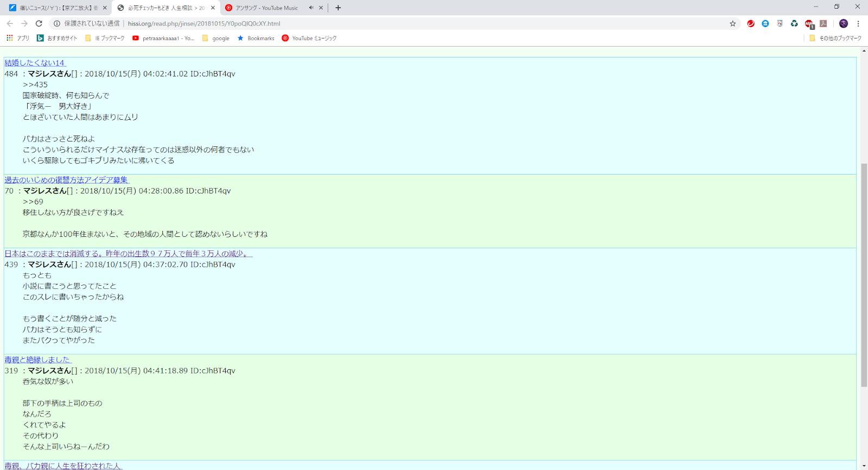Click poster name in post 484
Viewport: 868px width, 470px height.
pyautogui.click(x=49, y=74)
